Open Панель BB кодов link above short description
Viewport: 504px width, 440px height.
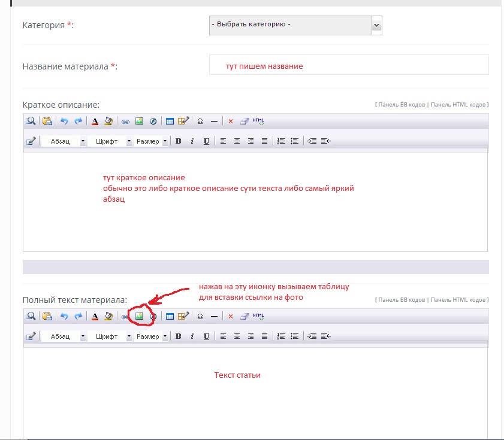402,105
